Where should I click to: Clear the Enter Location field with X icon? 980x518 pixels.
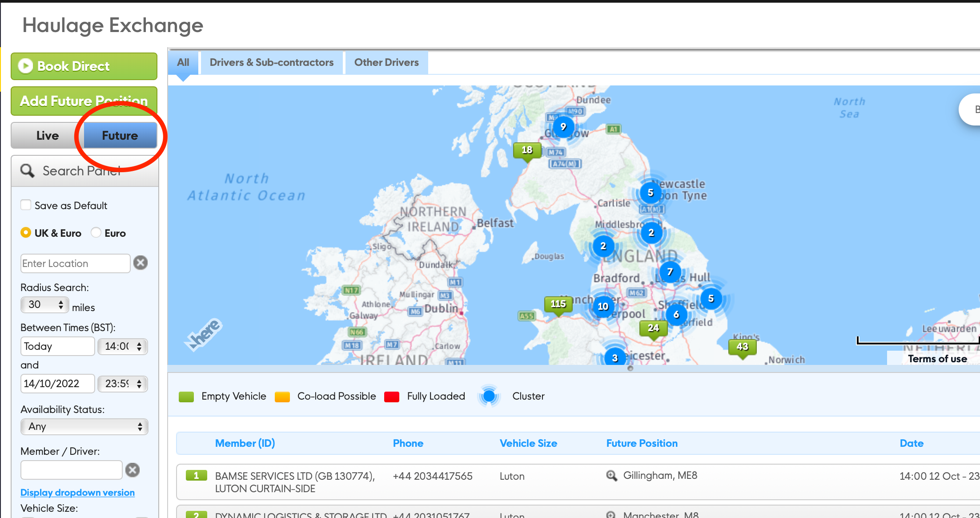tap(141, 263)
